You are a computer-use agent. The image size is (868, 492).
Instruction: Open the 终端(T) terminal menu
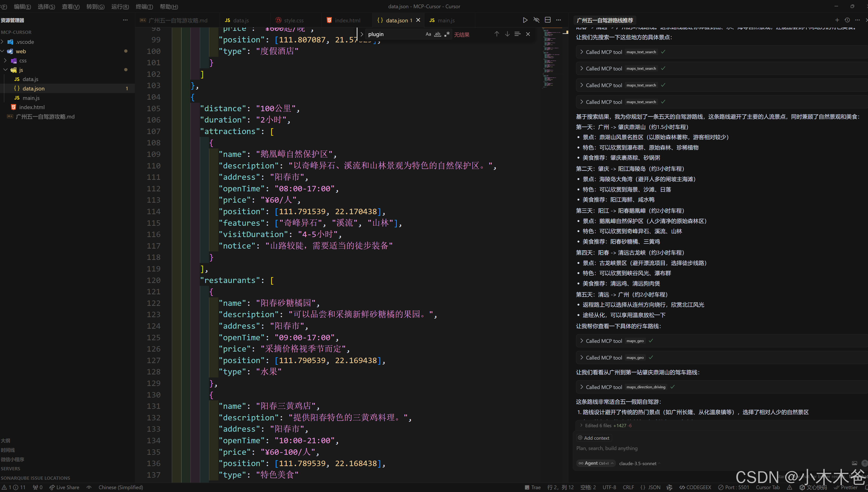pos(144,6)
